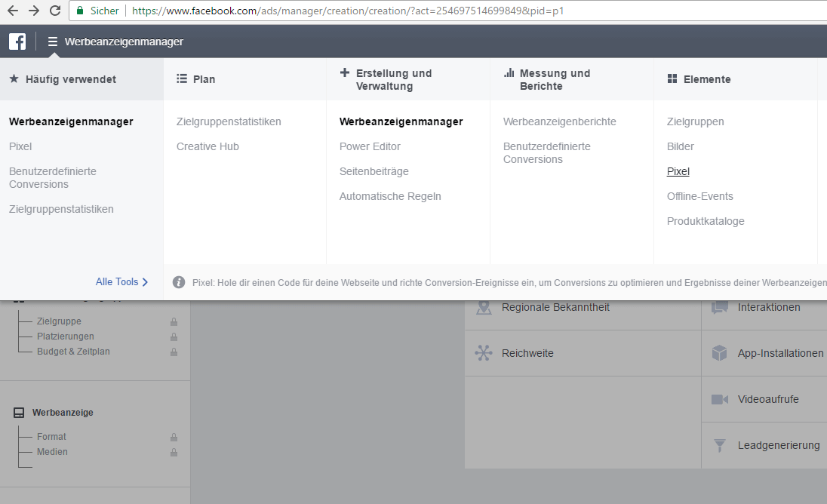The width and height of the screenshot is (827, 504).
Task: Click Werbeanzeigenmanager title in top bar
Action: (124, 41)
